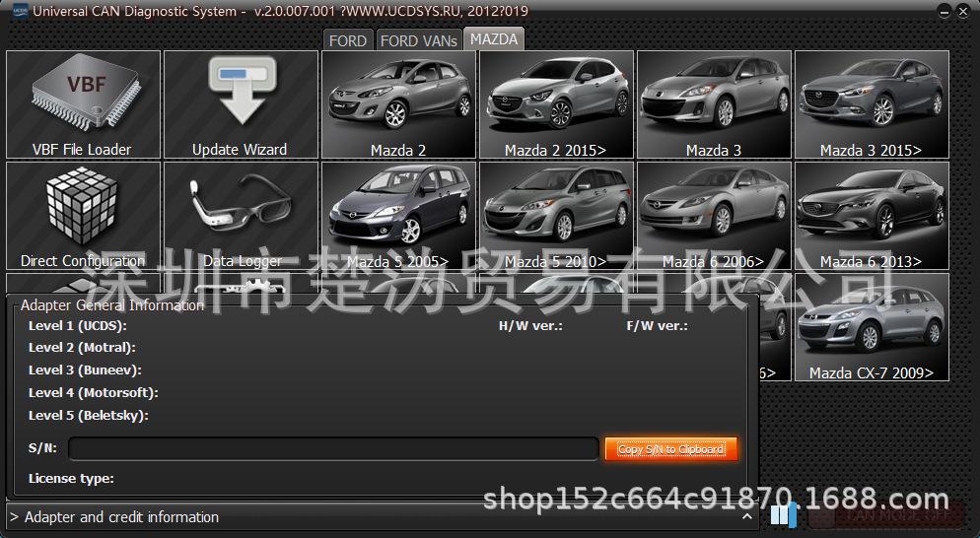
Task: Click the S/N serial number field
Action: tap(333, 449)
